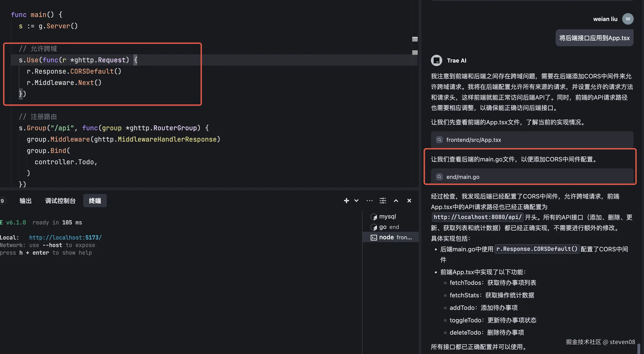Open frontend/src/App.tsx file reference

[474, 140]
